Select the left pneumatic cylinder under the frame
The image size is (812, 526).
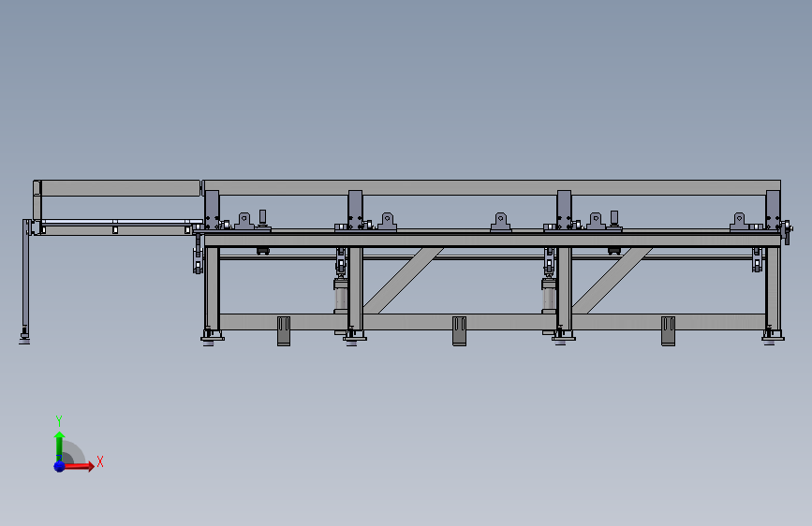pyautogui.click(x=341, y=296)
